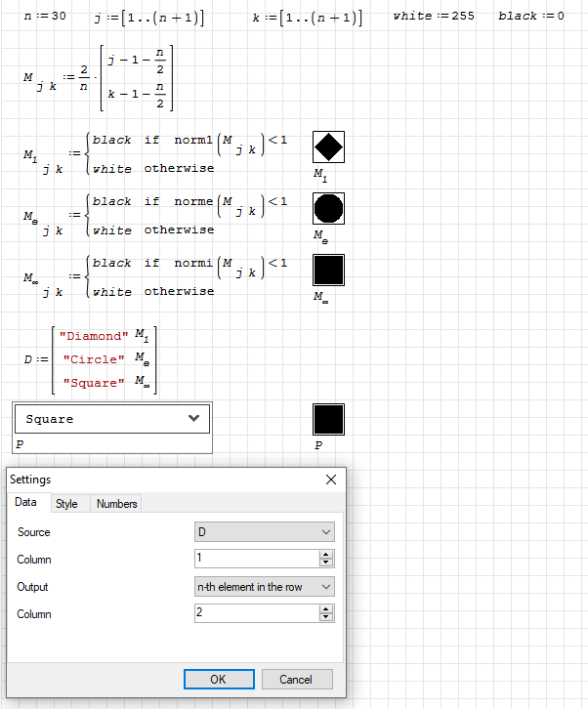Click the n := 30 definition
The image size is (588, 709).
coord(45,17)
